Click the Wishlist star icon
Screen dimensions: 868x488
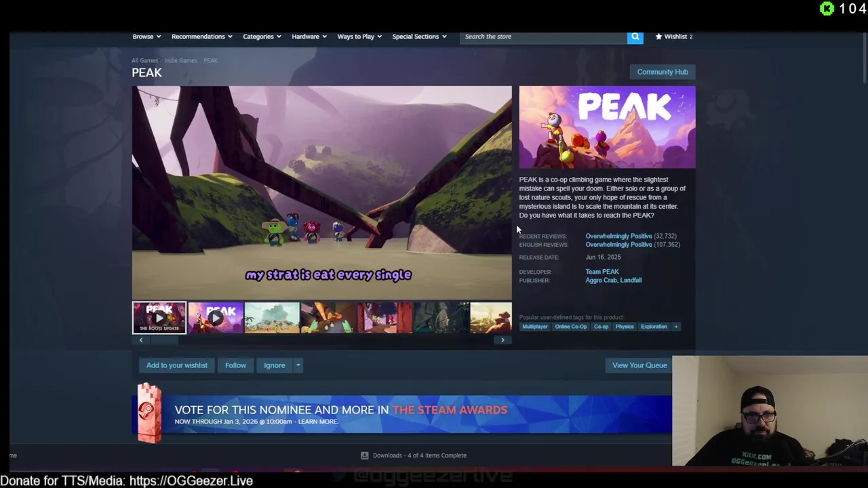658,37
